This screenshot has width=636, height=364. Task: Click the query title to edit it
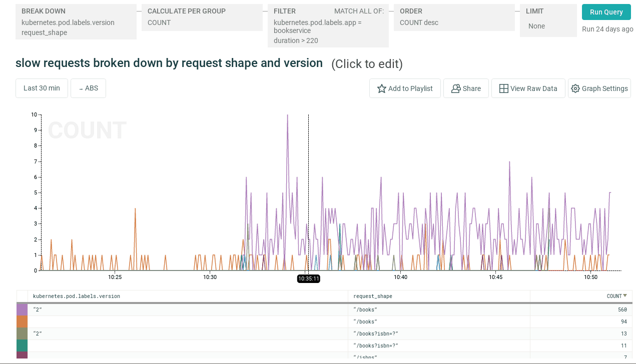pyautogui.click(x=169, y=63)
